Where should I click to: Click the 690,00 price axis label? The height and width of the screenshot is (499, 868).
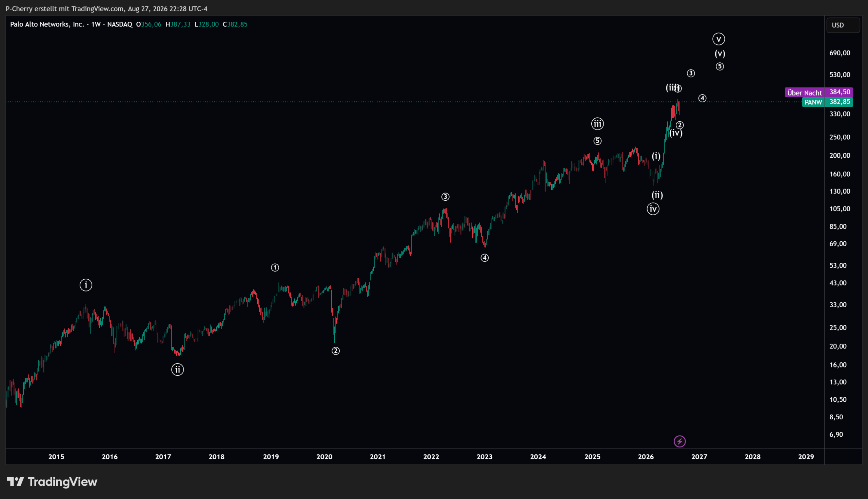pos(840,53)
